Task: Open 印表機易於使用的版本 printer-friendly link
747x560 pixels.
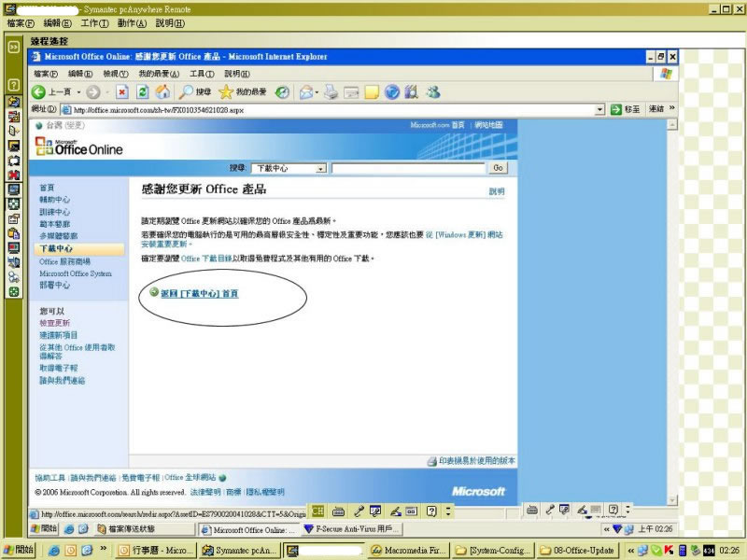Action: (x=477, y=460)
